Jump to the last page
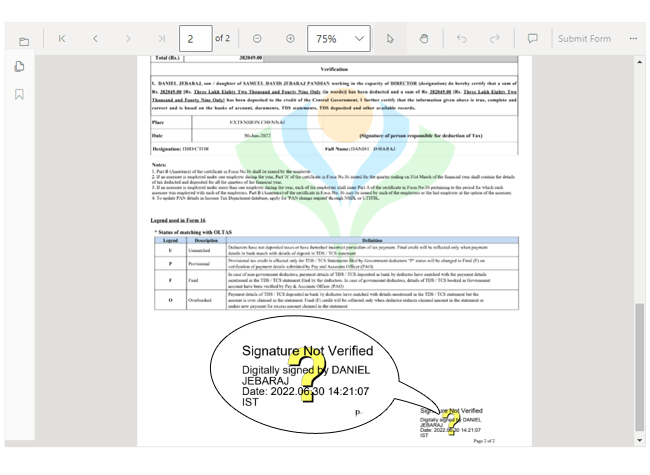This screenshot has width=650, height=475. tap(162, 39)
